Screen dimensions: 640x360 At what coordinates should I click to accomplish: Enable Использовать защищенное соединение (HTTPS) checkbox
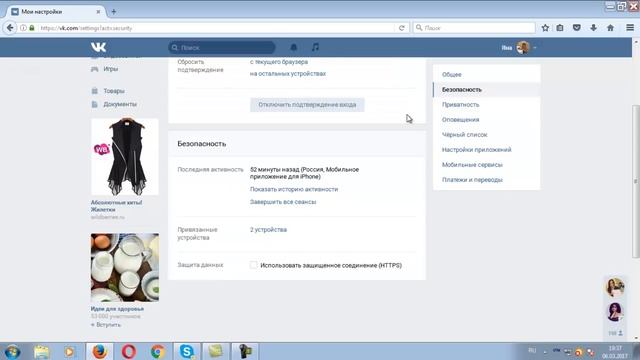click(x=253, y=265)
